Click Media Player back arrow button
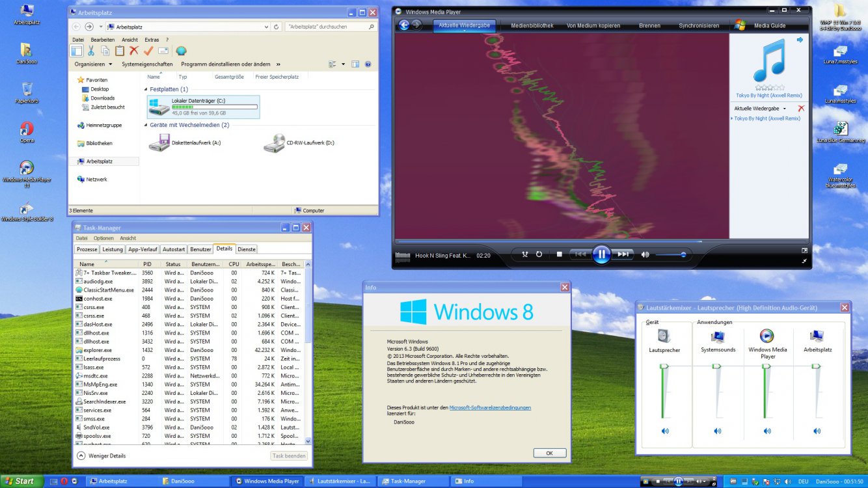The image size is (868, 488). point(404,25)
